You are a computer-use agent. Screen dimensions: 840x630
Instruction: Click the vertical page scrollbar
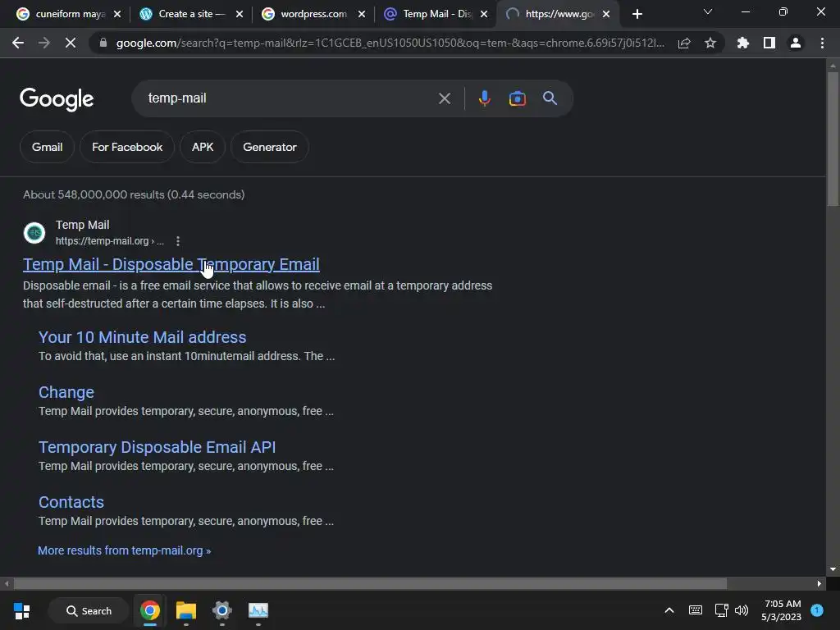[833, 139]
